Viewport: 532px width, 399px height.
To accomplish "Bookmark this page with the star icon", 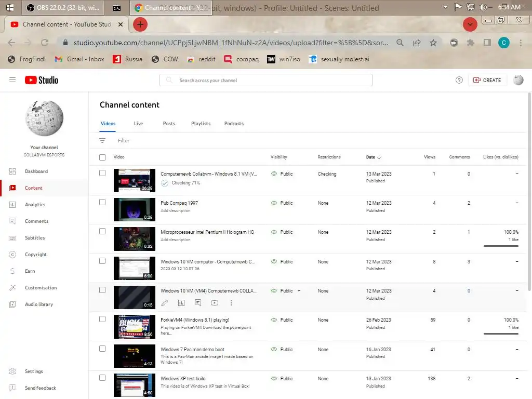I will (433, 43).
